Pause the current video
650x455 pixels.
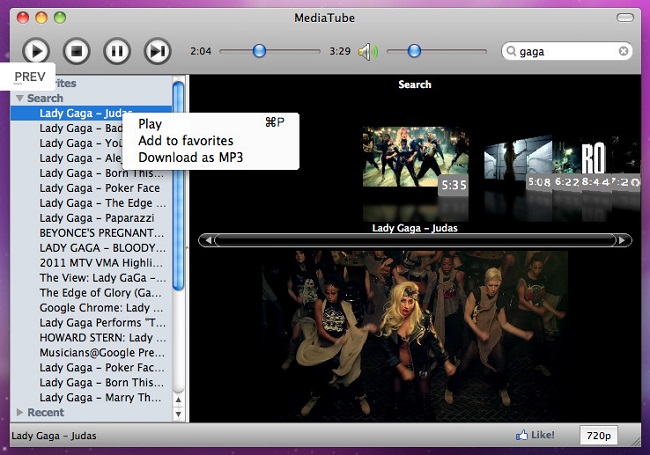(117, 51)
